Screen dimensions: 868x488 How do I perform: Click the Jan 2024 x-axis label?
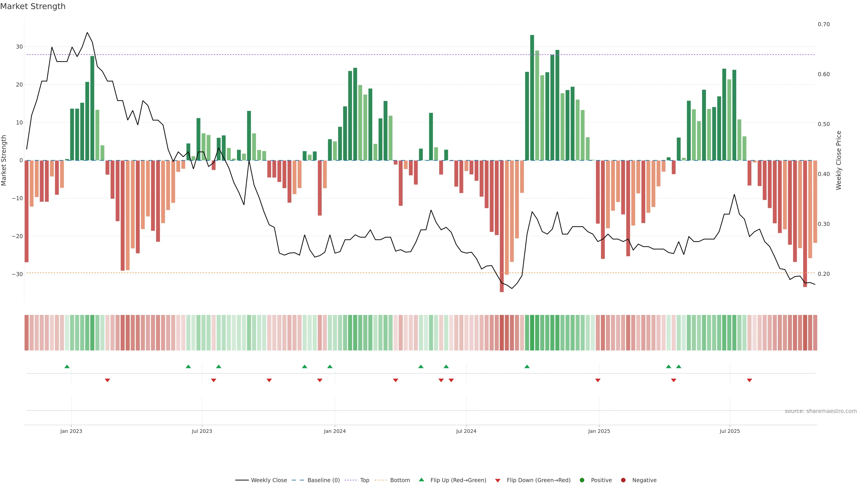click(x=335, y=431)
